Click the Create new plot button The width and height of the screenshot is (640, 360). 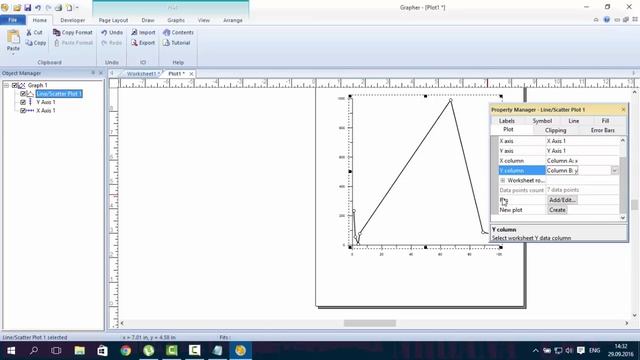tap(557, 210)
